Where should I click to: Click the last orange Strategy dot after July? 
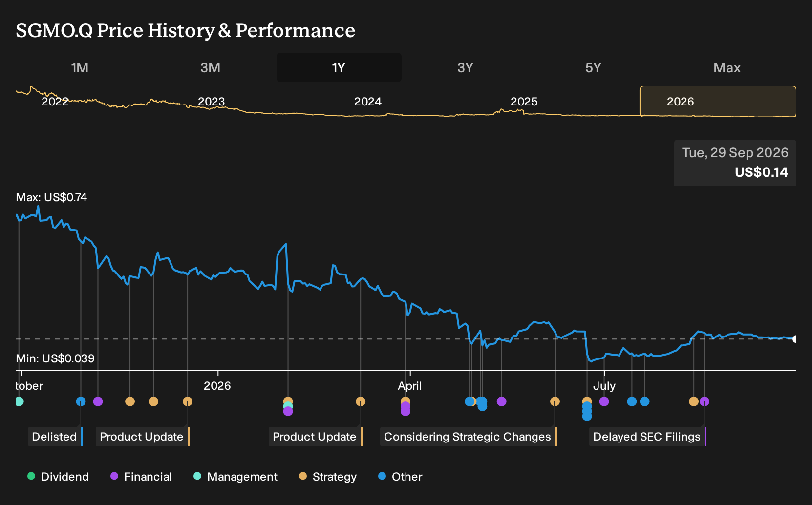coord(694,401)
